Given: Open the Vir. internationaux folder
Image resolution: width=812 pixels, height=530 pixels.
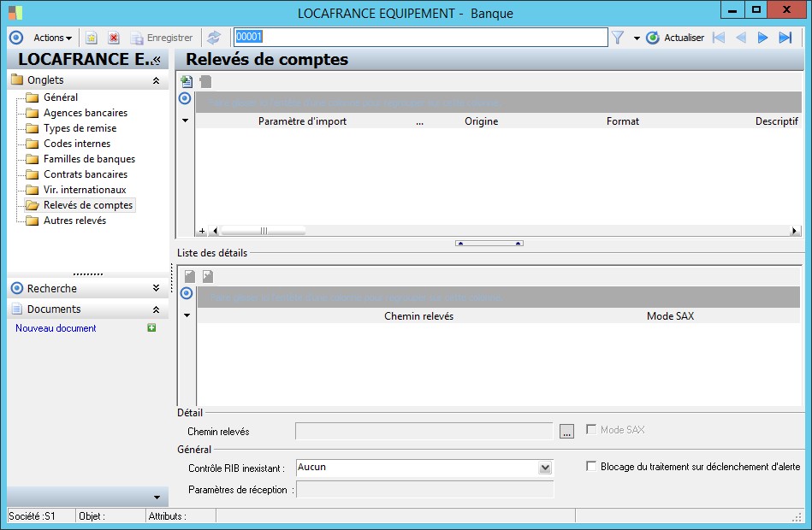Looking at the screenshot, I should point(85,190).
